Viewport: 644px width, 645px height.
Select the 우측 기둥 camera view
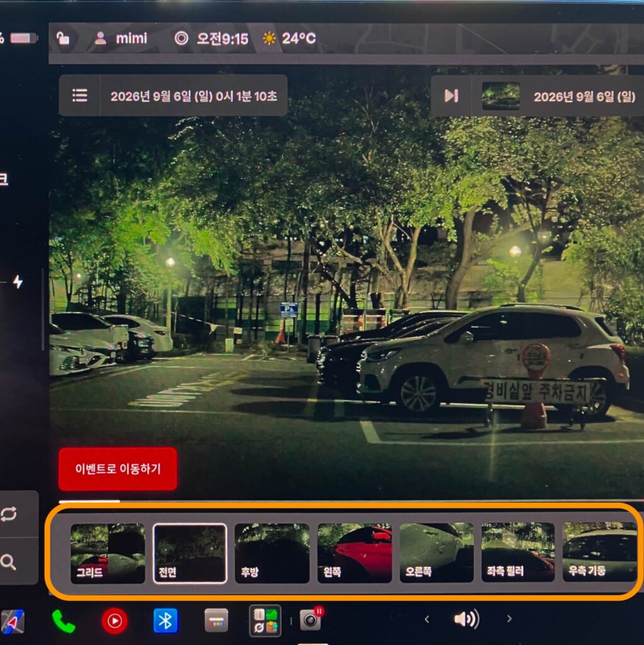599,552
